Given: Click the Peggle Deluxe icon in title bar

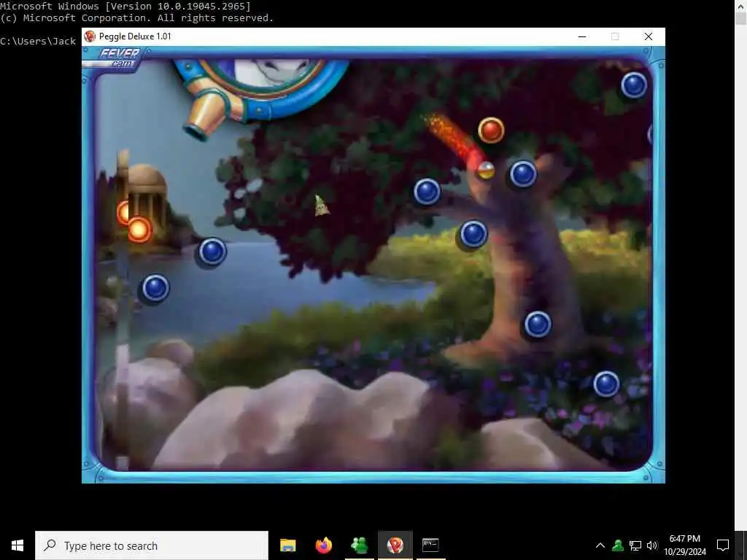Looking at the screenshot, I should click(90, 36).
